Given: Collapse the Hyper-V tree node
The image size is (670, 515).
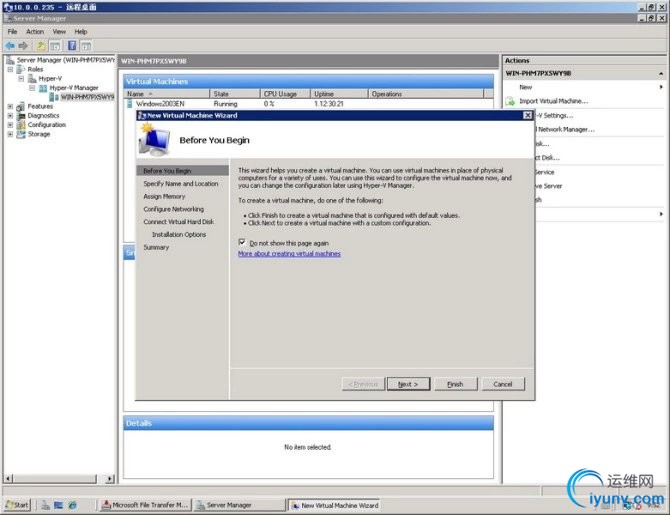Looking at the screenshot, I should tap(21, 79).
